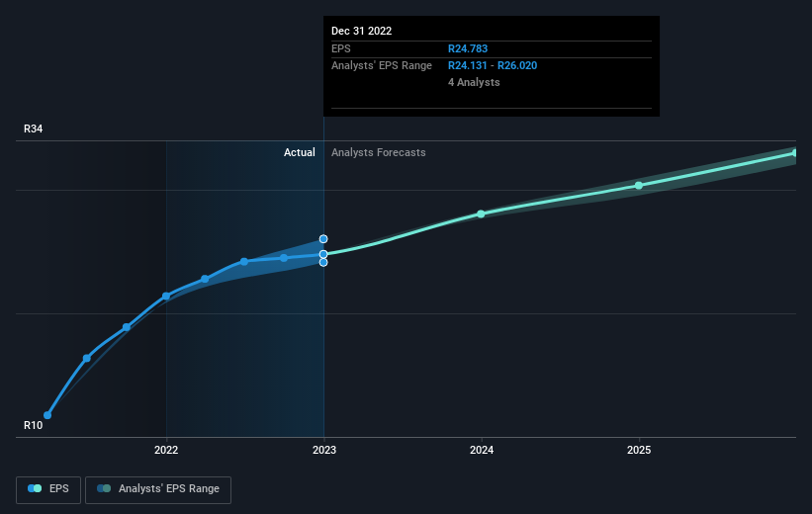Select the EPS data point at 2022 gridline
812x514 pixels.
pyautogui.click(x=166, y=297)
